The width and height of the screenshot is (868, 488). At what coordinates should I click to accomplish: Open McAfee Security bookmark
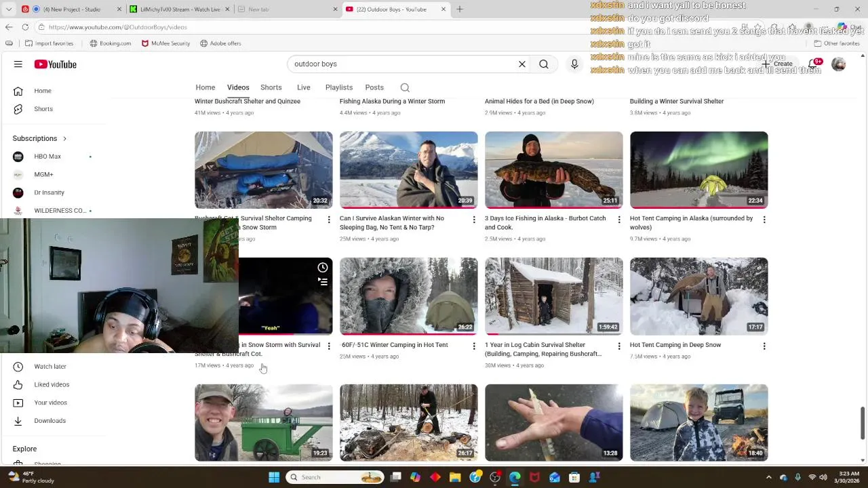click(166, 43)
